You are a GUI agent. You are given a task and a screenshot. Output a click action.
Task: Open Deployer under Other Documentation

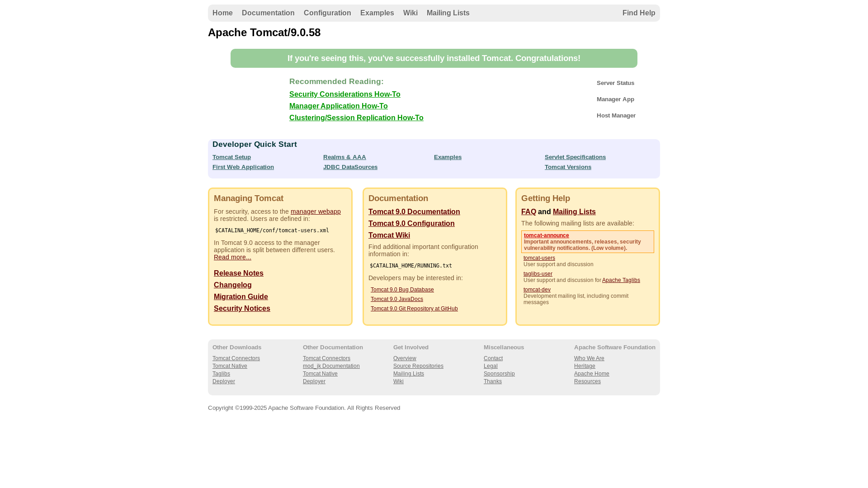click(314, 381)
